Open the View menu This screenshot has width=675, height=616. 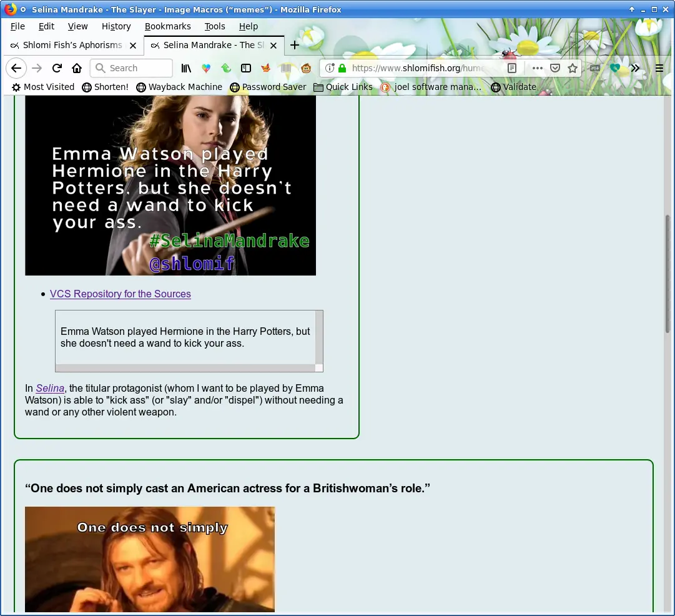(78, 26)
